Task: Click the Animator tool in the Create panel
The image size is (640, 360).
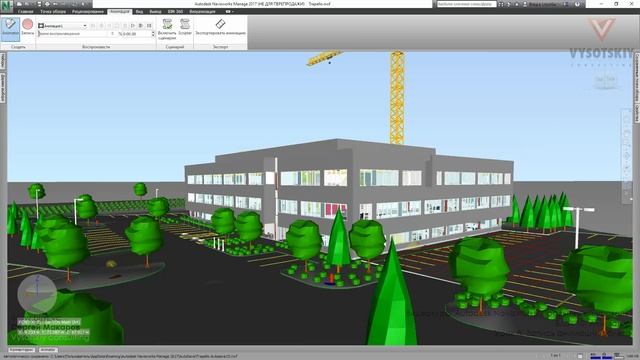Action: pyautogui.click(x=10, y=28)
